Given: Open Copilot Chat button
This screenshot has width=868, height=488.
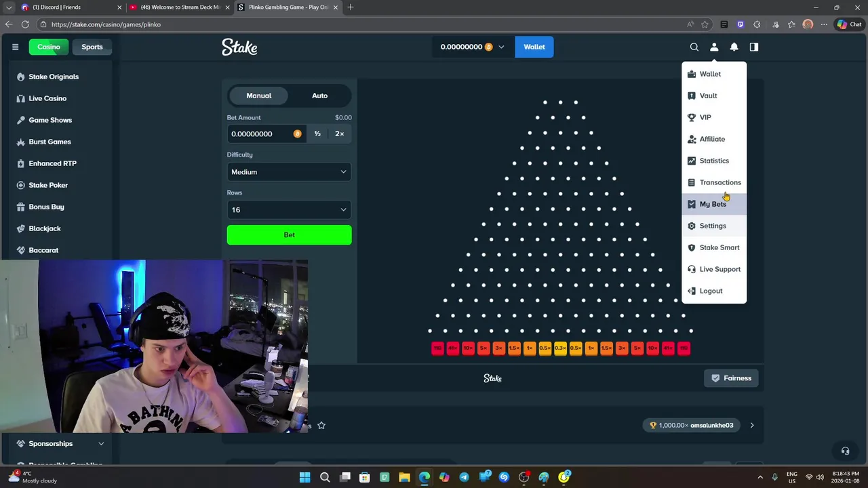Looking at the screenshot, I should (x=849, y=24).
